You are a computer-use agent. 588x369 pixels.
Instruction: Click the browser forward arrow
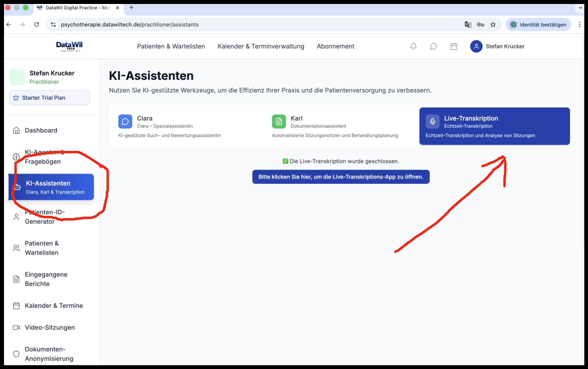pos(22,25)
